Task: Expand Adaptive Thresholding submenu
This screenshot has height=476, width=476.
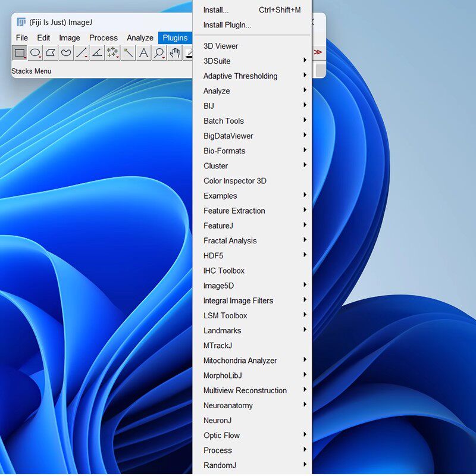Action: tap(252, 76)
